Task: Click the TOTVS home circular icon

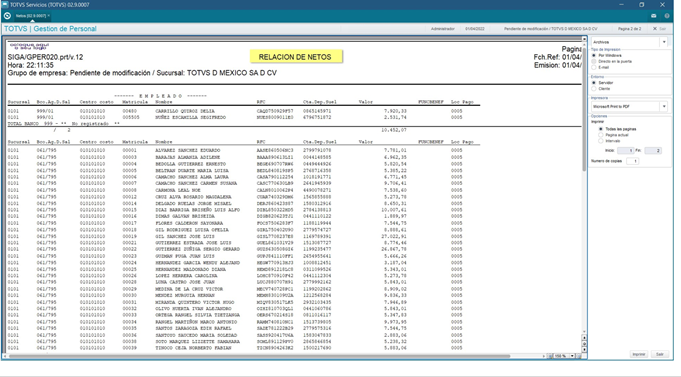Action: pyautogui.click(x=7, y=16)
